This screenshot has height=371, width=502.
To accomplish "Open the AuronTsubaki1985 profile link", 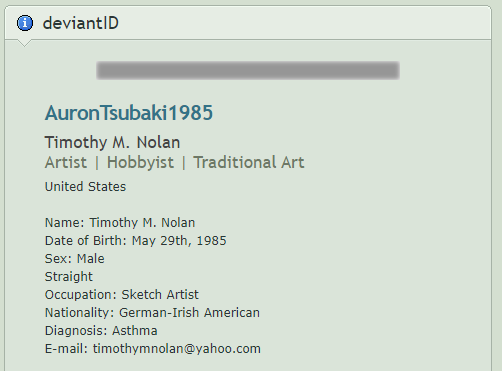I will tap(129, 113).
